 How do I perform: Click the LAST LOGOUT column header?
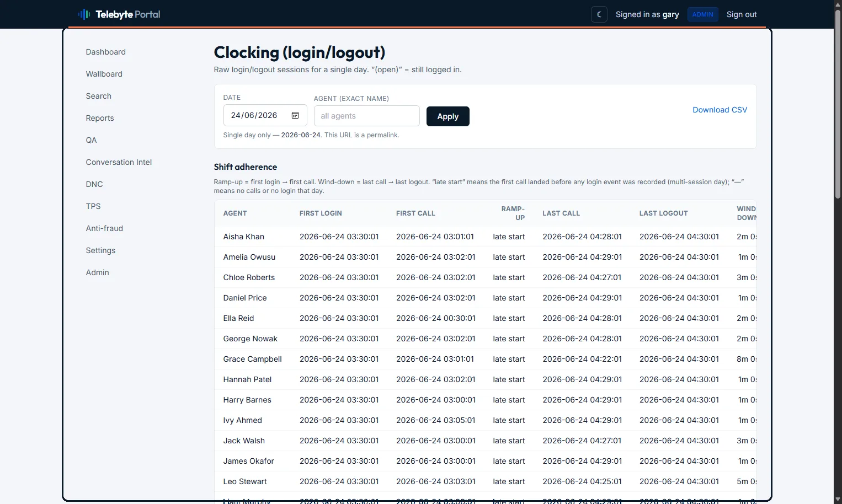click(664, 213)
